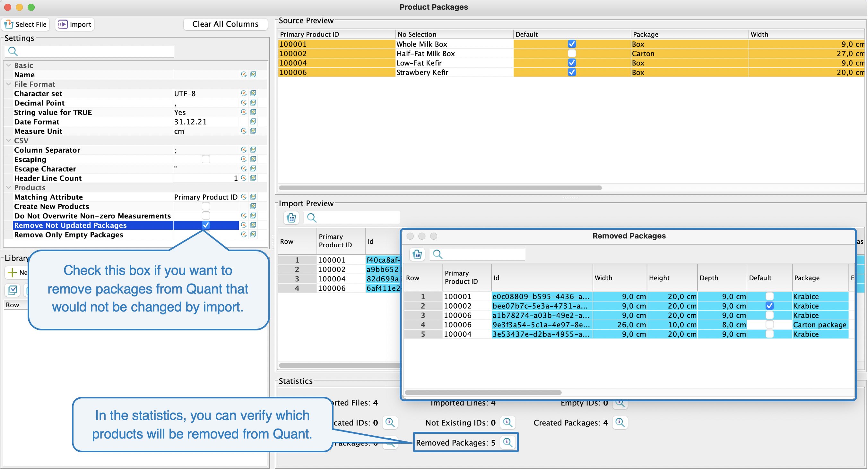Select the Low-Fat Kefir source row
The width and height of the screenshot is (868, 469).
point(571,63)
